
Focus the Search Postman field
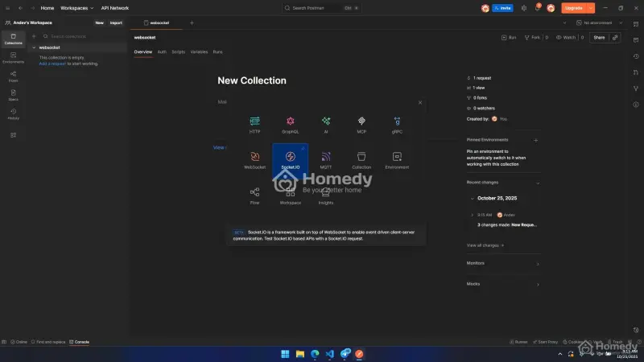click(x=321, y=8)
